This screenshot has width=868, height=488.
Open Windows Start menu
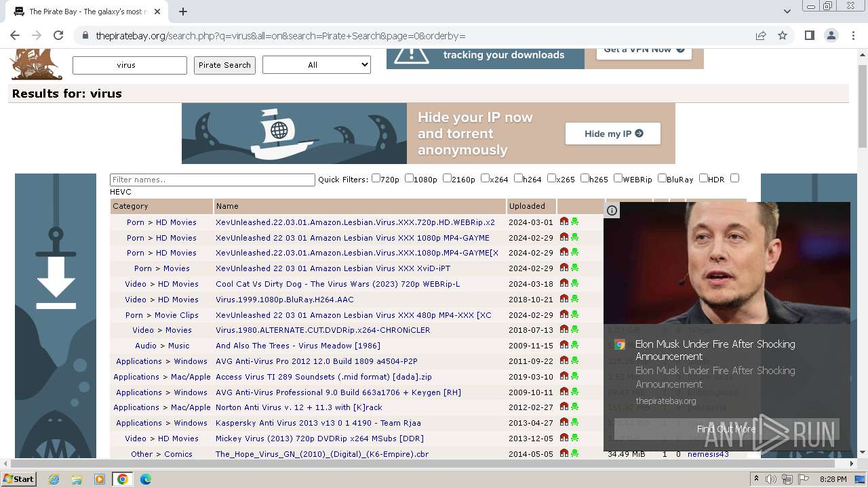(x=18, y=479)
